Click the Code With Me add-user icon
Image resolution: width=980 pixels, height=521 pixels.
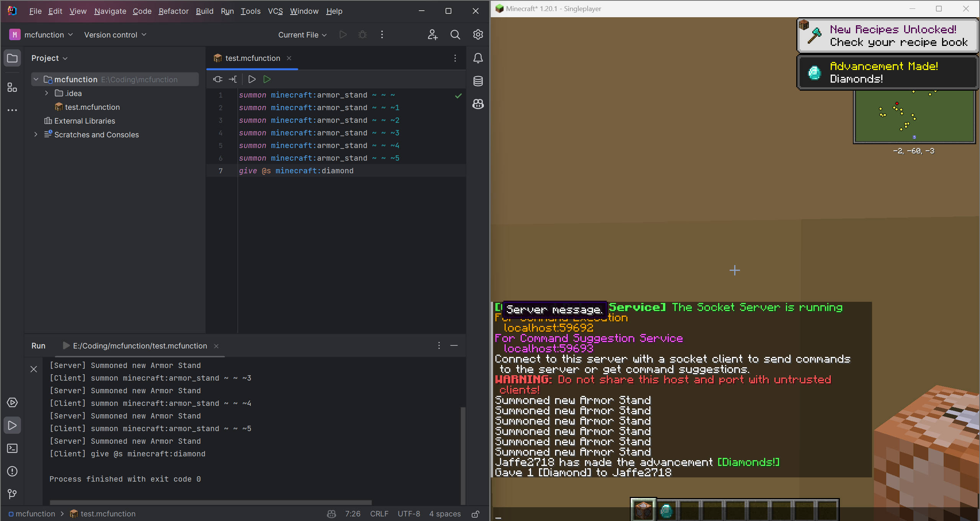pos(433,35)
